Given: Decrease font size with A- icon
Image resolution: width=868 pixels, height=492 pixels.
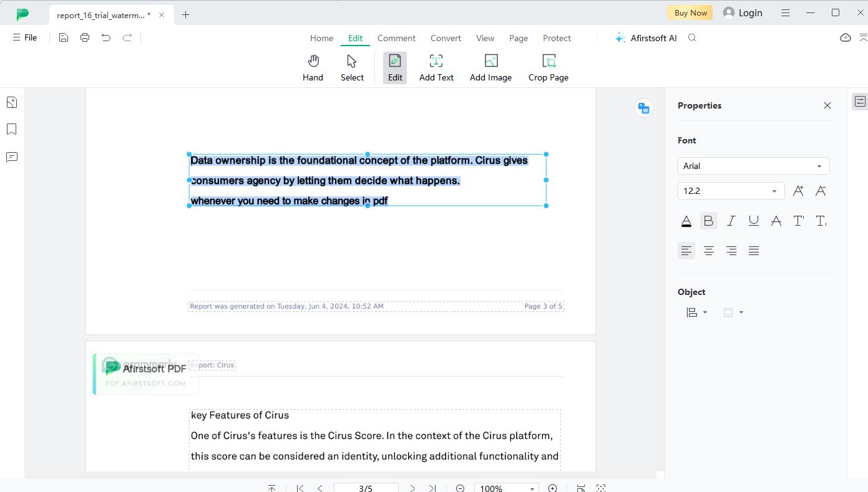Looking at the screenshot, I should click(x=821, y=191).
